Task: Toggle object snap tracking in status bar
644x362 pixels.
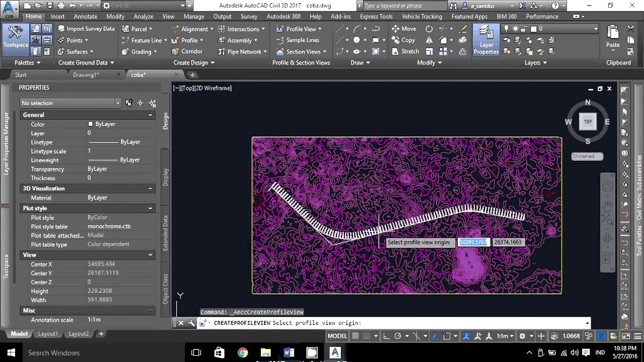Action: 435,336
